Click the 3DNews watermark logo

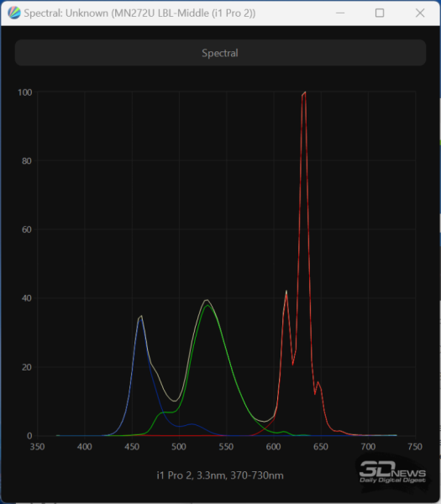coord(392,472)
